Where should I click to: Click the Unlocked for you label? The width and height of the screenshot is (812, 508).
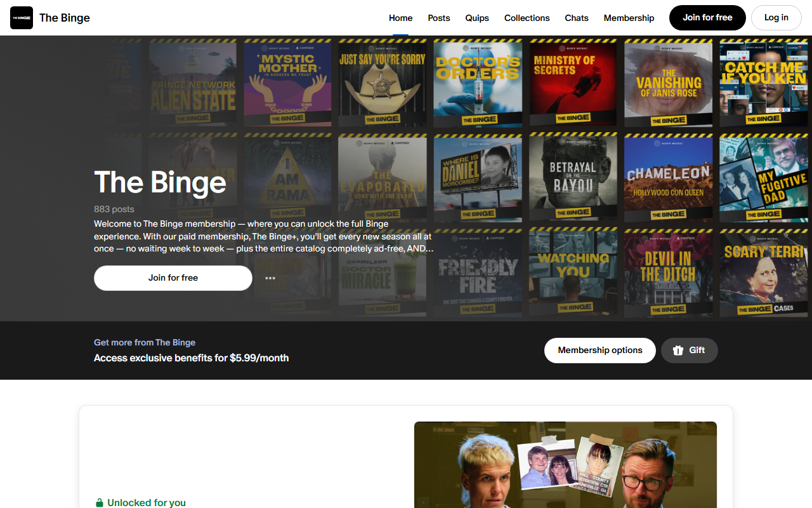point(147,503)
